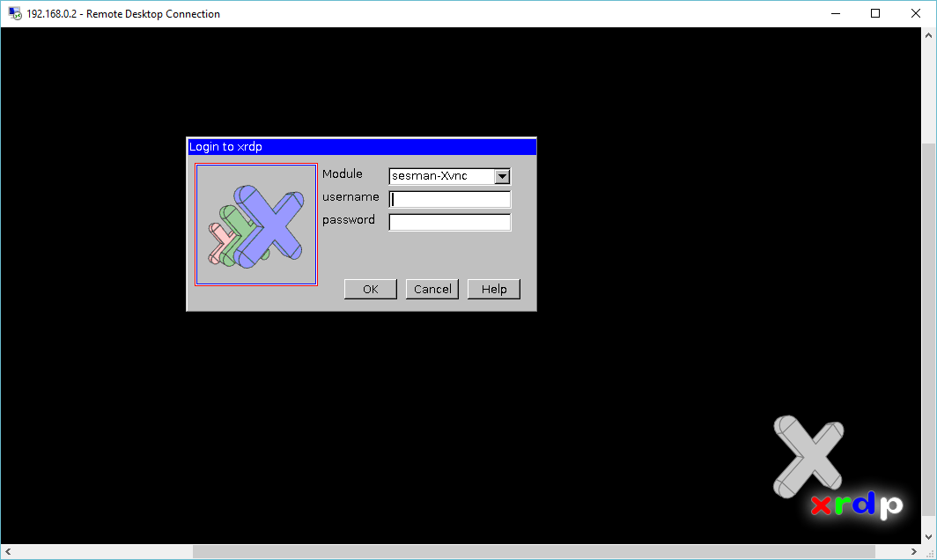The width and height of the screenshot is (937, 560).
Task: Close the Remote Desktop Connection window
Action: tap(916, 14)
